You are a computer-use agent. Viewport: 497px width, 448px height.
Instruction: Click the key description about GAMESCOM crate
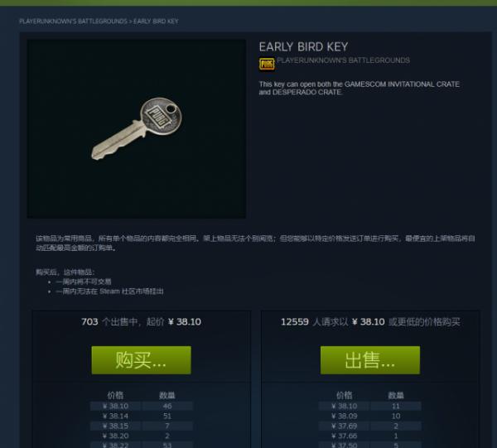pyautogui.click(x=359, y=88)
